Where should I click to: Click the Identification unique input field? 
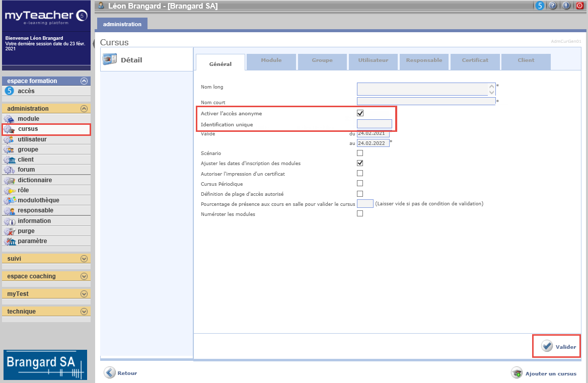(374, 124)
